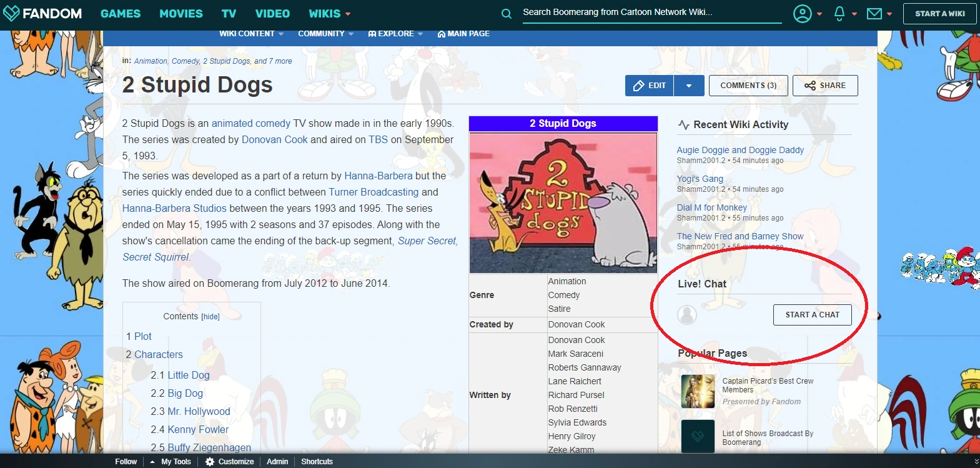Expand the My Tools menu arrow
This screenshot has height=468, width=980.
152,462
